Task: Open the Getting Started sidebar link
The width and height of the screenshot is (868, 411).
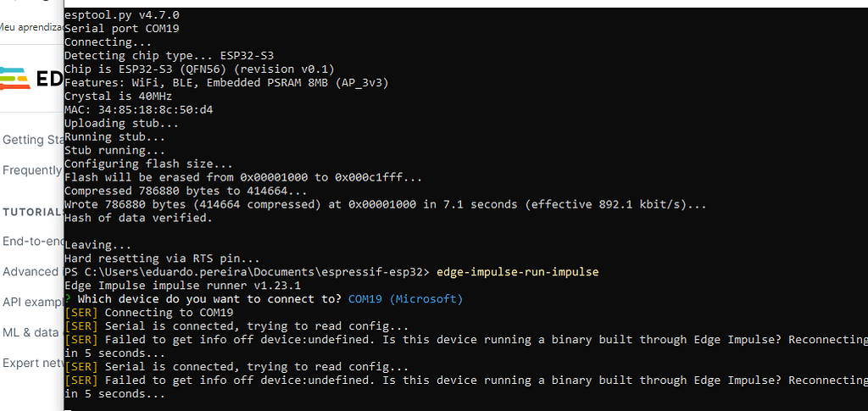Action: click(31, 140)
